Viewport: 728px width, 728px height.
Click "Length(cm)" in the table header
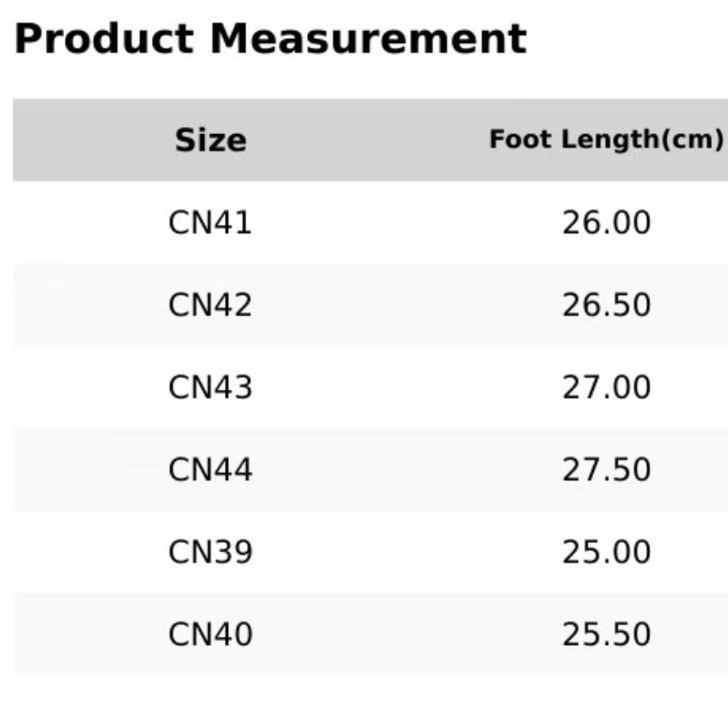coord(642,140)
